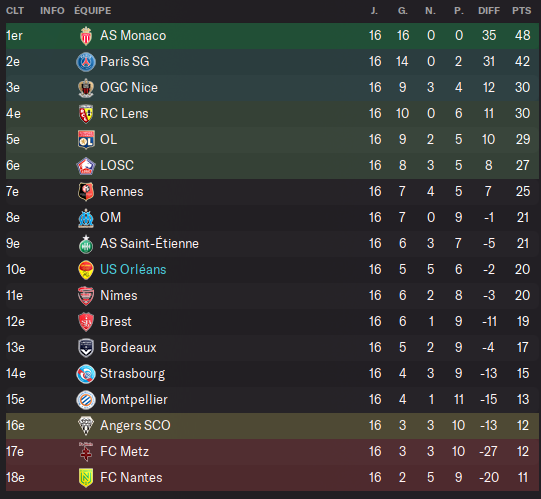The image size is (541, 499).
Task: Click the Strasbourg club logo
Action: click(x=86, y=374)
